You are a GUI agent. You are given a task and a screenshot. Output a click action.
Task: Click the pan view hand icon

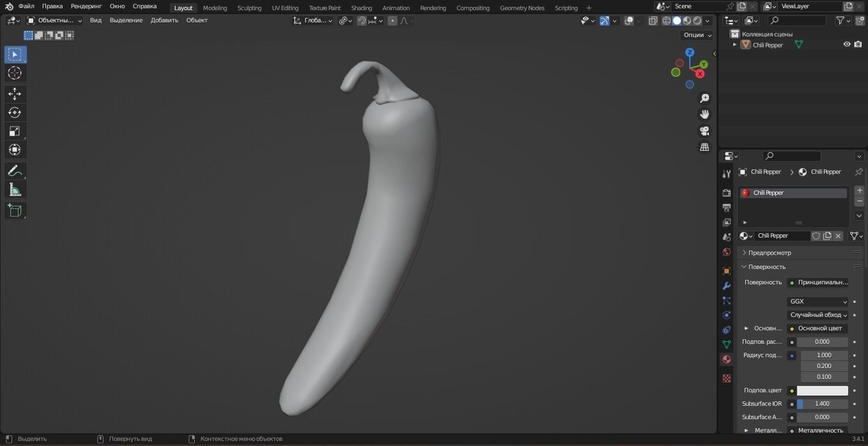[704, 114]
